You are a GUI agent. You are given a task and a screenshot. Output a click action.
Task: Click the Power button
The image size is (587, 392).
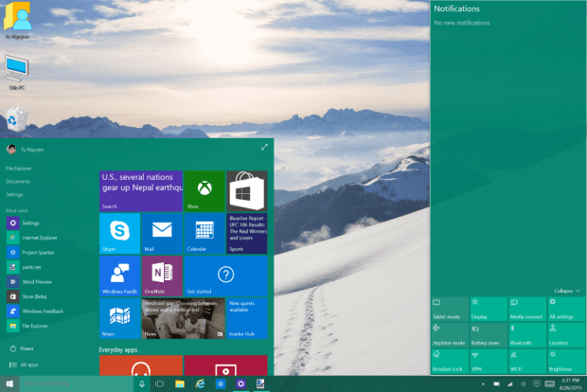(x=22, y=348)
